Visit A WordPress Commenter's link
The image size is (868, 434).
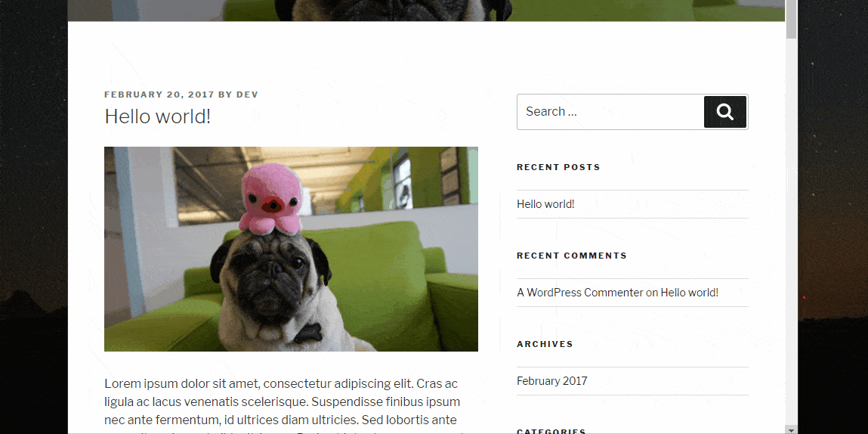click(x=579, y=293)
